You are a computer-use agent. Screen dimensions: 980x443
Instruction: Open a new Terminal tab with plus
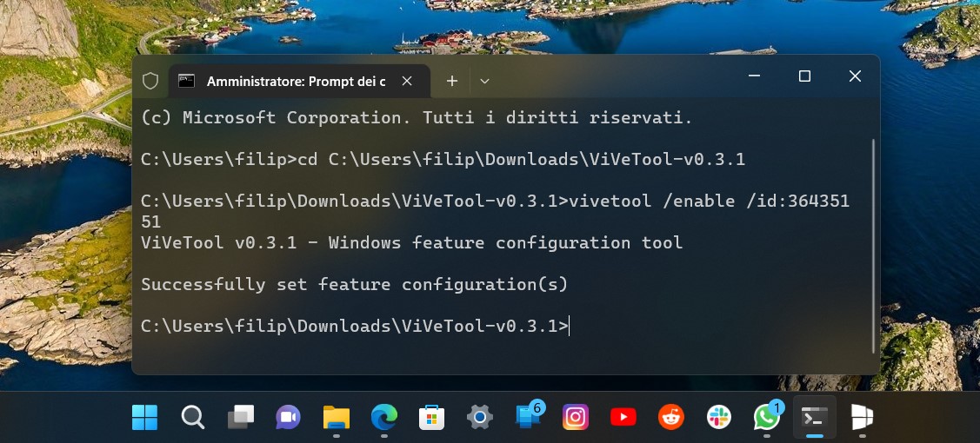[452, 81]
